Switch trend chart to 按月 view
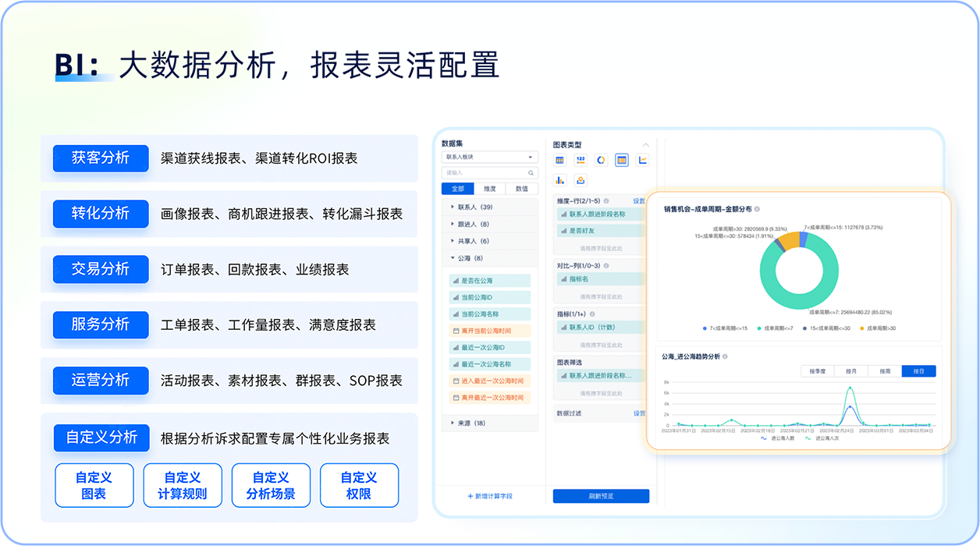Viewport: 980px width, 546px height. click(x=850, y=371)
